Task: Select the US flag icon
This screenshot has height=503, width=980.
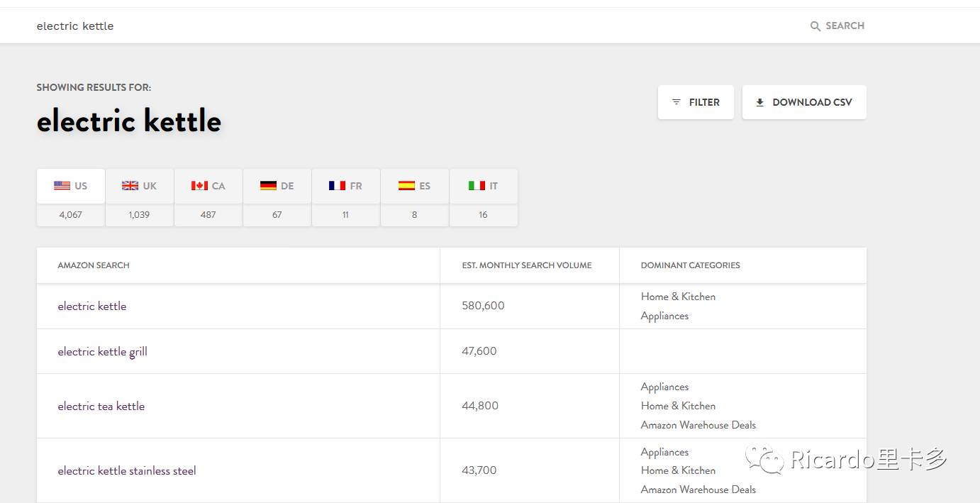Action: pyautogui.click(x=62, y=186)
